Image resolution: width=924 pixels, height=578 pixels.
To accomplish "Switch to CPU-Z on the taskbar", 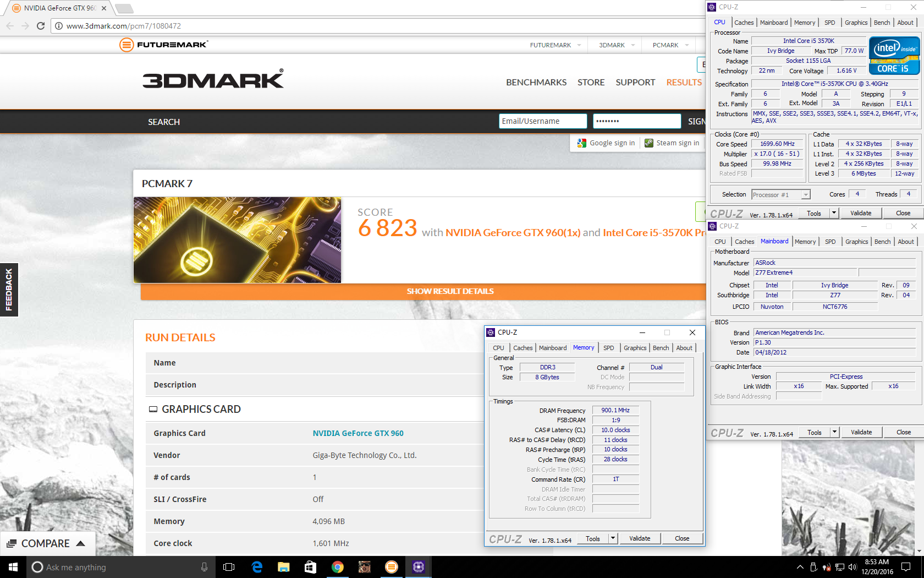I will coord(418,567).
